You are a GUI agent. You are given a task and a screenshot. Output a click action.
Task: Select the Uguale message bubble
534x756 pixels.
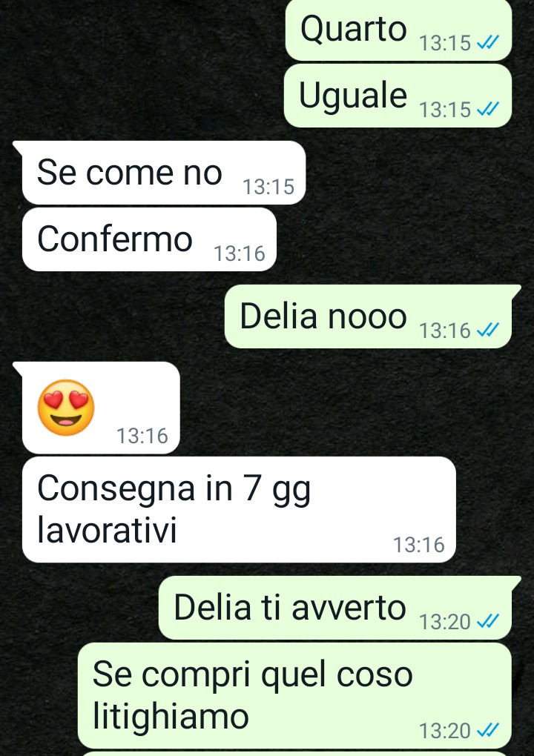(398, 96)
